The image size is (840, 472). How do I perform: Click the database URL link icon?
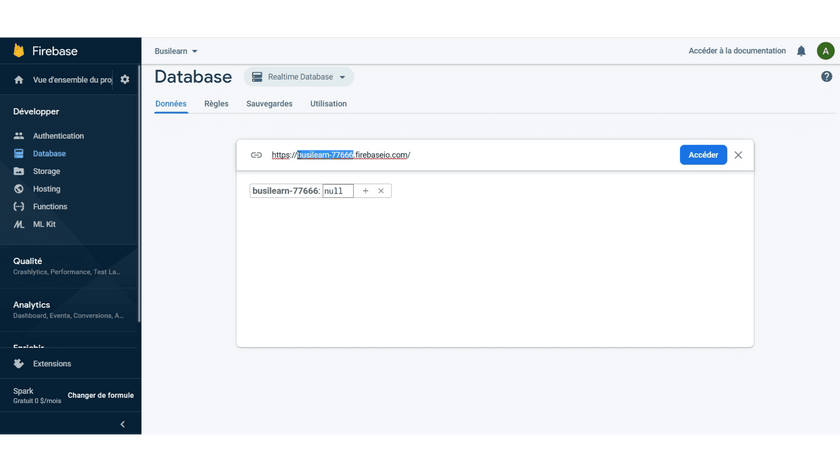point(256,155)
